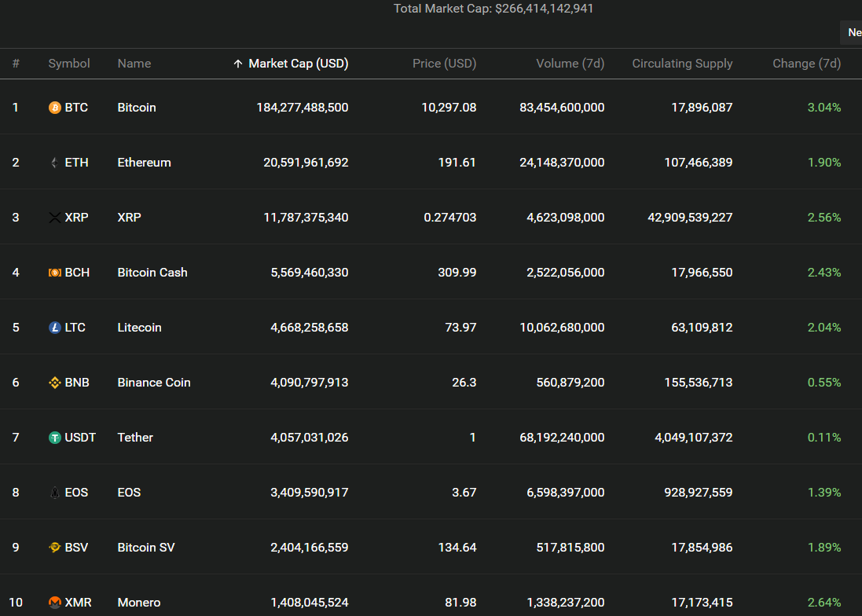Sort table by Name column header

pyautogui.click(x=134, y=64)
